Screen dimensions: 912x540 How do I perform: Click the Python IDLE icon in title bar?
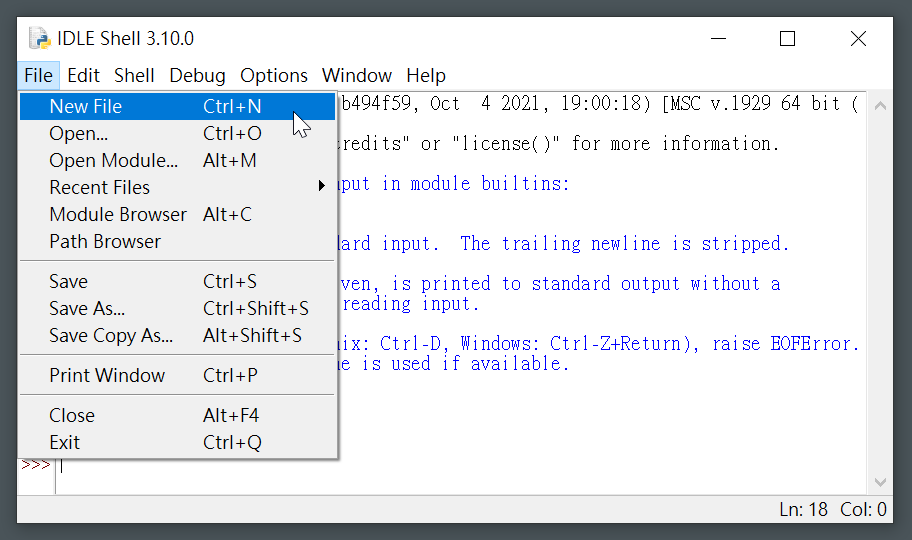pyautogui.click(x=40, y=38)
